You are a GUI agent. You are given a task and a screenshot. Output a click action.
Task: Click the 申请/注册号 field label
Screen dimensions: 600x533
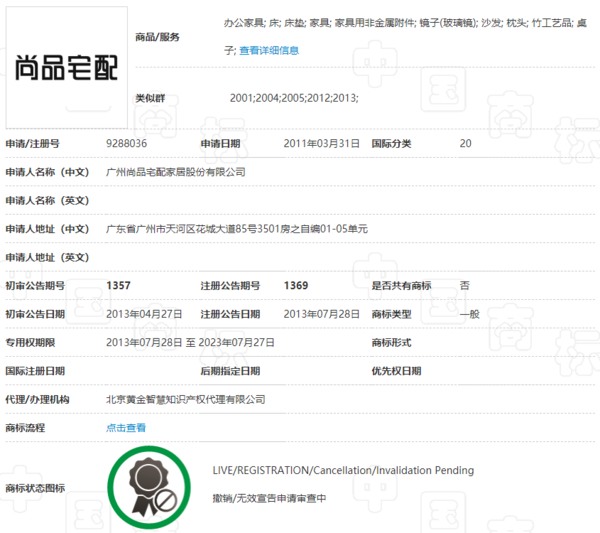click(x=33, y=143)
